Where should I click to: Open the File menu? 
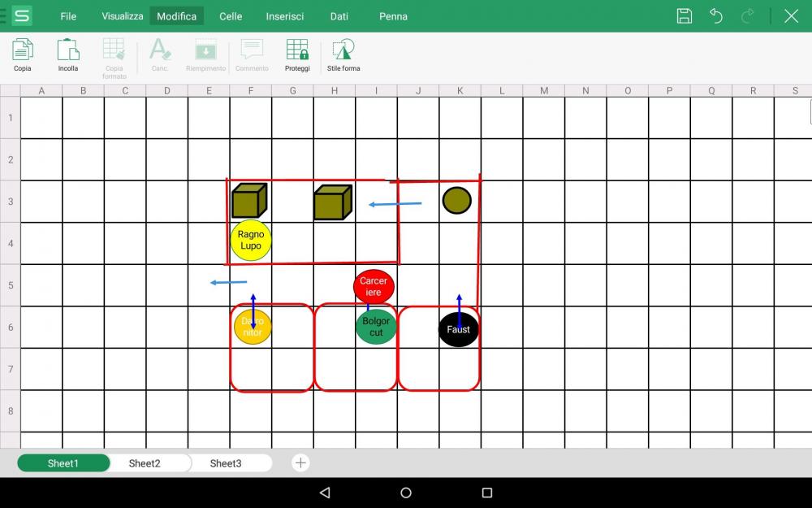pos(69,16)
